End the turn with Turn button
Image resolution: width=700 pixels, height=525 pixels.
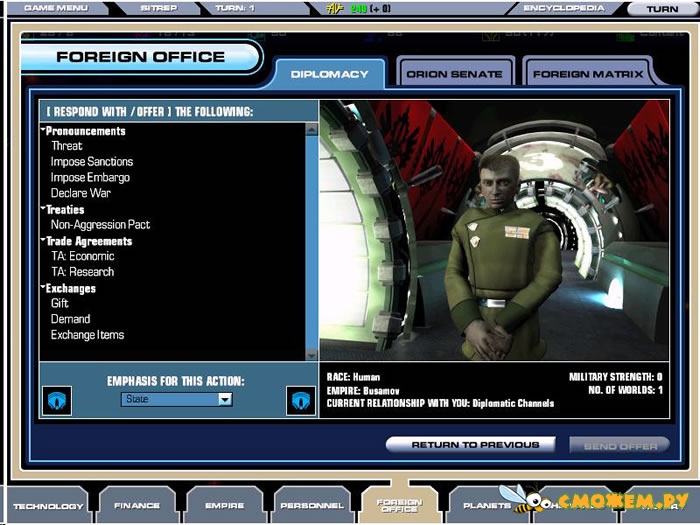click(662, 9)
